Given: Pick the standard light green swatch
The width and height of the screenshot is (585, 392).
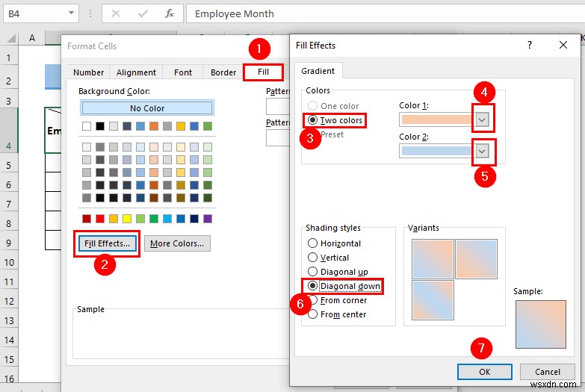Looking at the screenshot, I should click(x=140, y=219).
